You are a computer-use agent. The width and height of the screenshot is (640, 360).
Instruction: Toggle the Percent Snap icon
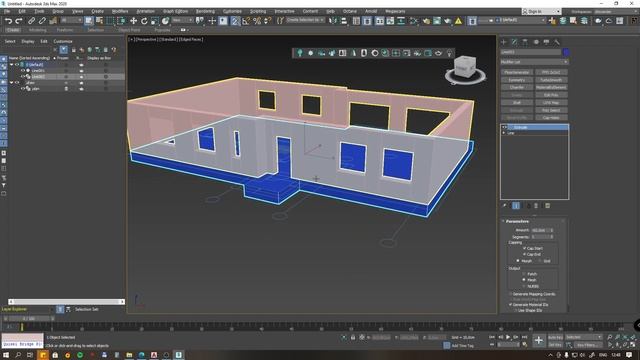click(x=257, y=21)
